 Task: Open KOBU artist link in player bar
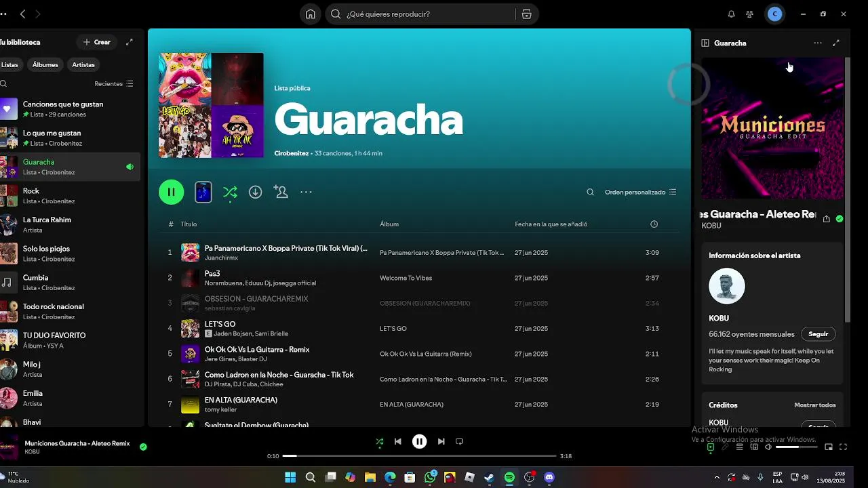tap(32, 452)
